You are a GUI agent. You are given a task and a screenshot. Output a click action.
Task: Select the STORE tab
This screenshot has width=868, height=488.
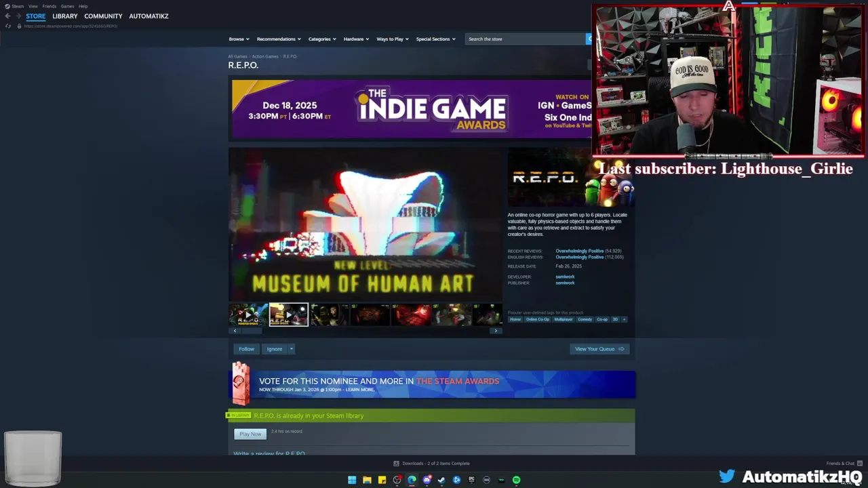click(36, 16)
